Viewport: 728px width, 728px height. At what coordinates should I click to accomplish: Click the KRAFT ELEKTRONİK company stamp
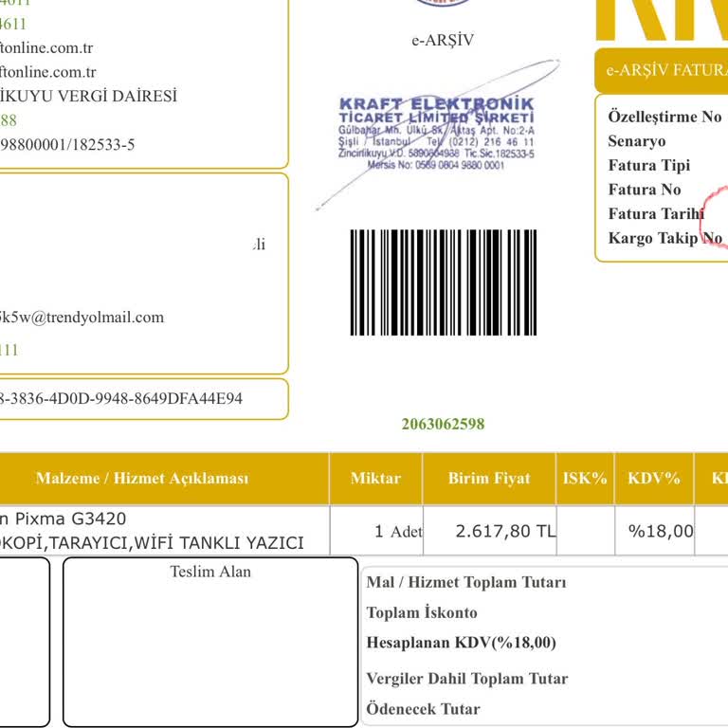(436, 134)
